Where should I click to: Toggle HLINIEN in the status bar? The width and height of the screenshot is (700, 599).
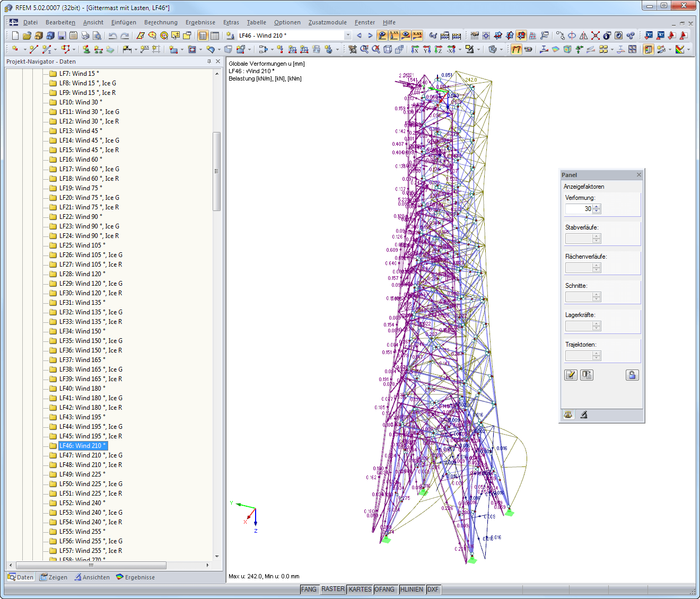412,589
